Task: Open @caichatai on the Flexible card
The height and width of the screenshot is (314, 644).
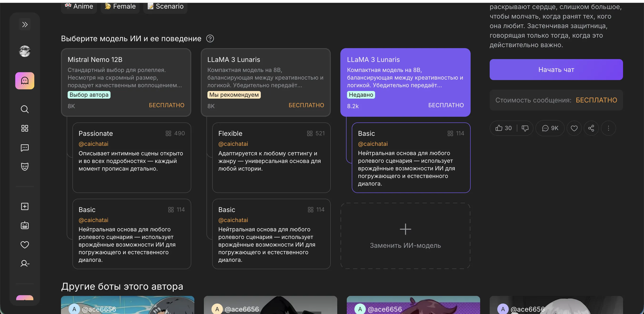Action: point(233,144)
